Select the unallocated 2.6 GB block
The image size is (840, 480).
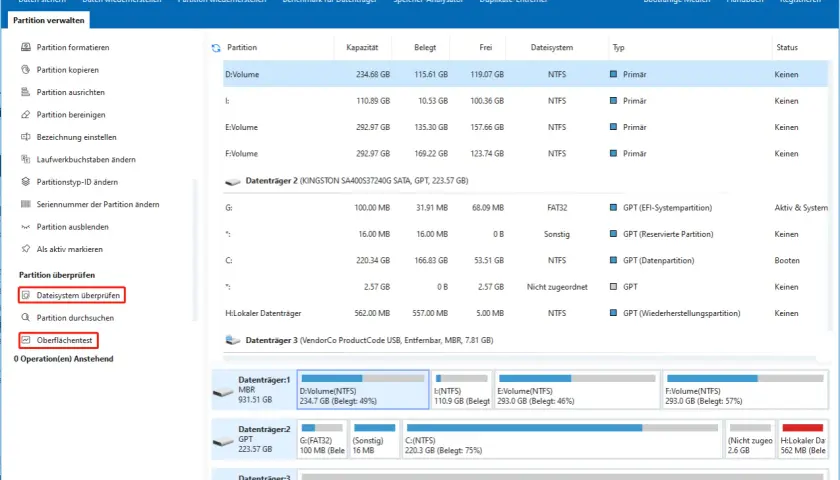click(x=750, y=439)
